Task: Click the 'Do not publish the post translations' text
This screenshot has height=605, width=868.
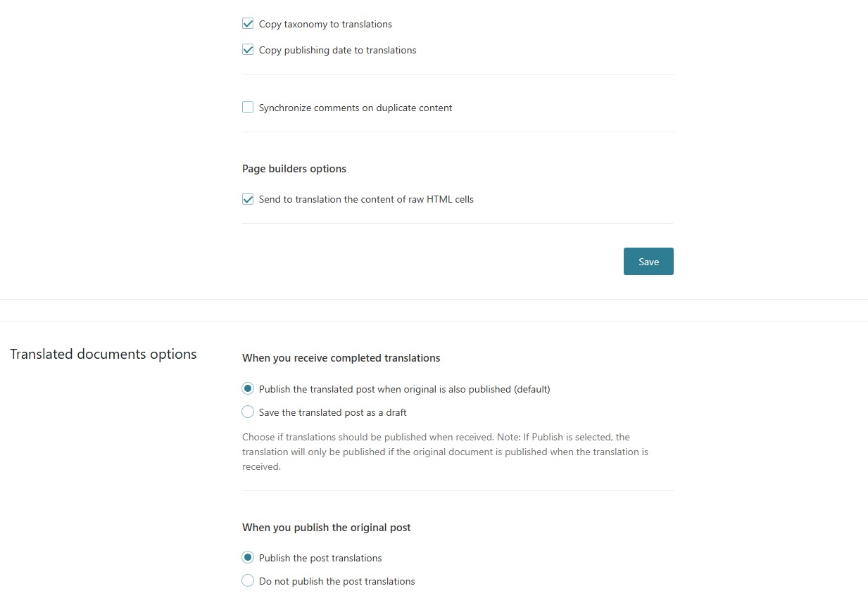Action: pyautogui.click(x=337, y=581)
